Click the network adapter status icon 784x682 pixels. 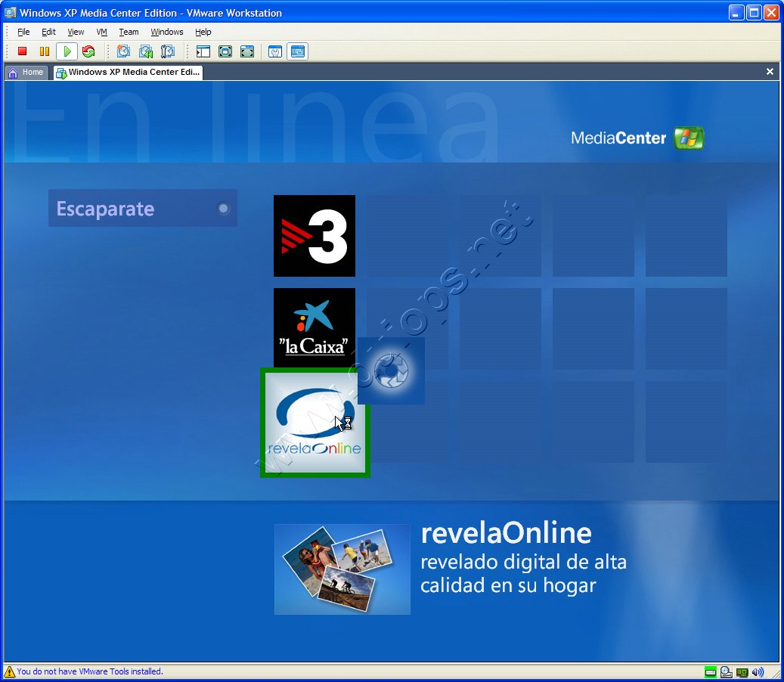pyautogui.click(x=742, y=672)
